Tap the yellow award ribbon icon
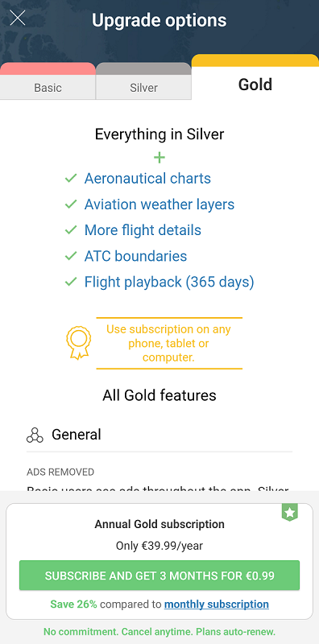This screenshot has width=319, height=644. tap(78, 343)
